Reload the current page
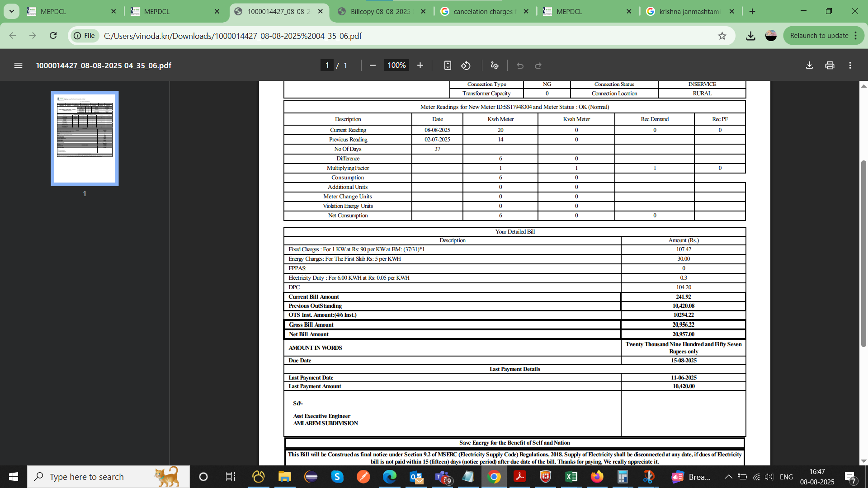This screenshot has width=868, height=488. coord(53,36)
